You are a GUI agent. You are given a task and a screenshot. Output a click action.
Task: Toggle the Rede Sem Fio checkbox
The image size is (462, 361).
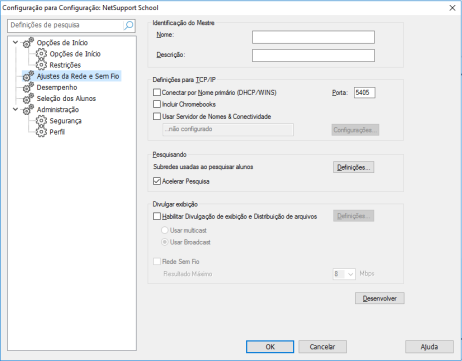[x=157, y=261]
